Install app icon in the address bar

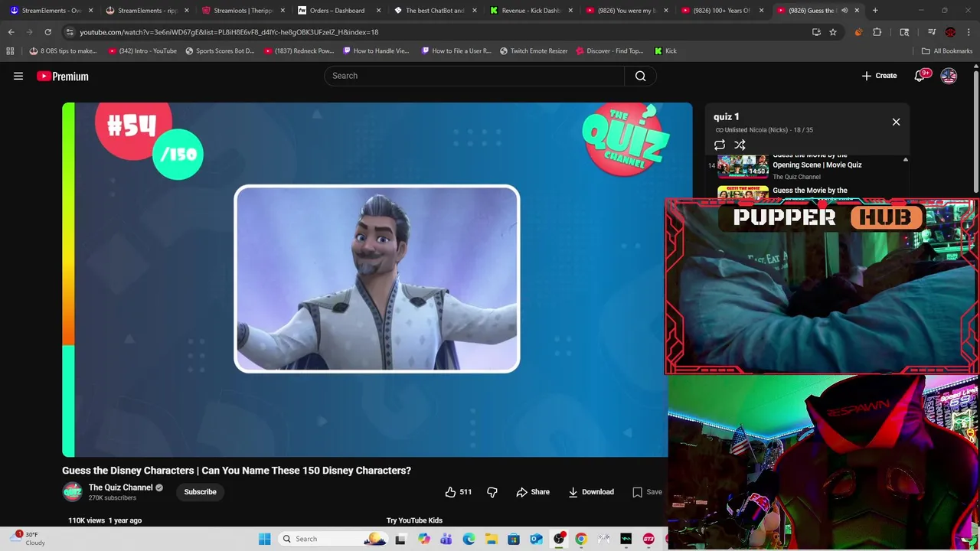coord(816,32)
